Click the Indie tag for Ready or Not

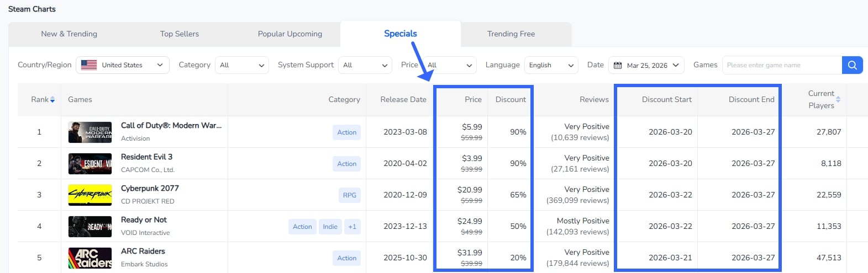pyautogui.click(x=330, y=227)
